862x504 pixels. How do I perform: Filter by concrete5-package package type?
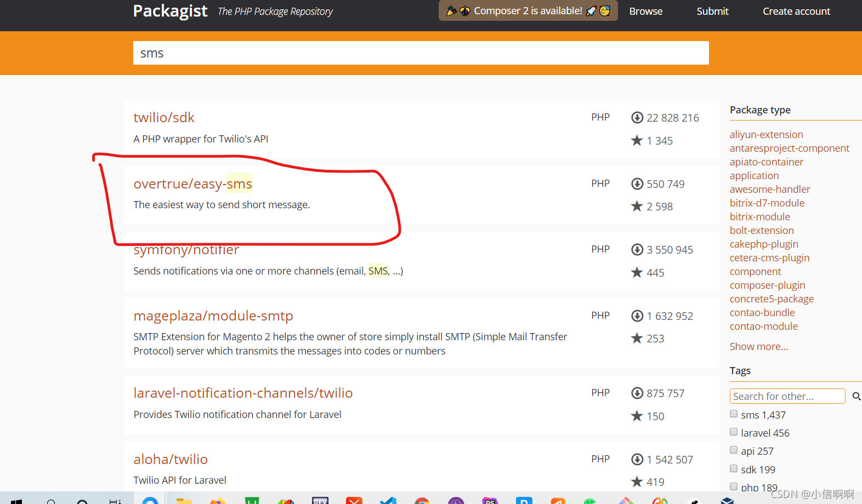pos(772,299)
